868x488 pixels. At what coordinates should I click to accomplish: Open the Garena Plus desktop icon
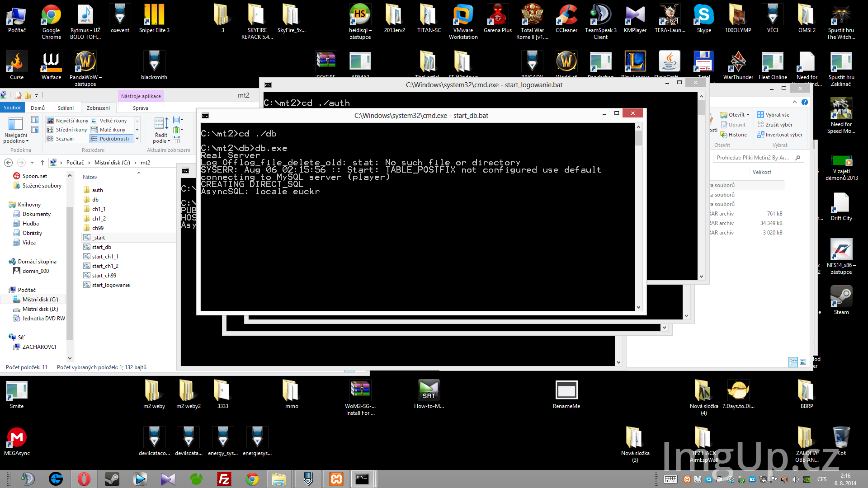(x=498, y=18)
